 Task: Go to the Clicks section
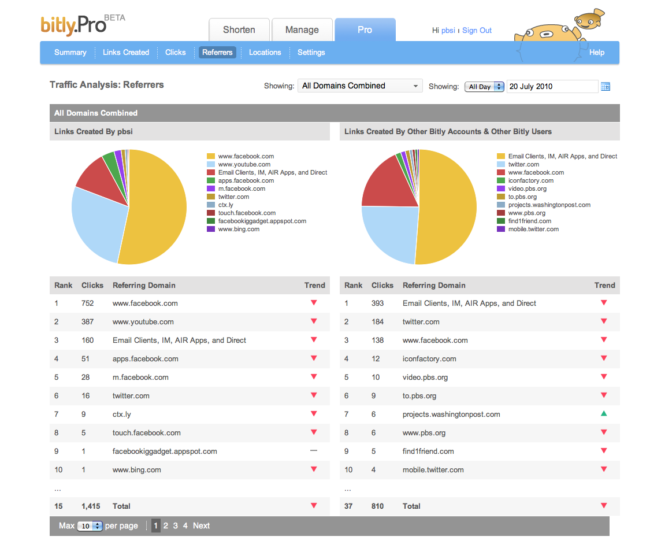(175, 52)
